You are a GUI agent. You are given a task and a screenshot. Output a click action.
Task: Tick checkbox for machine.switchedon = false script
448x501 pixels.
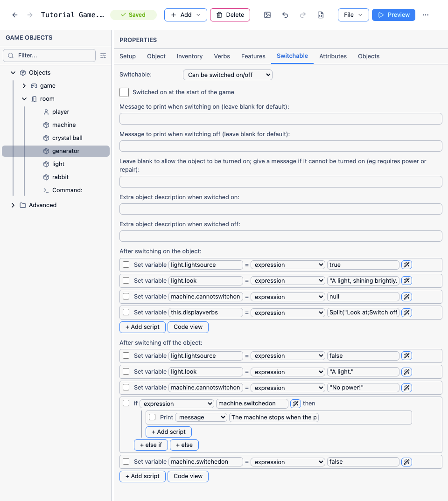point(126,462)
